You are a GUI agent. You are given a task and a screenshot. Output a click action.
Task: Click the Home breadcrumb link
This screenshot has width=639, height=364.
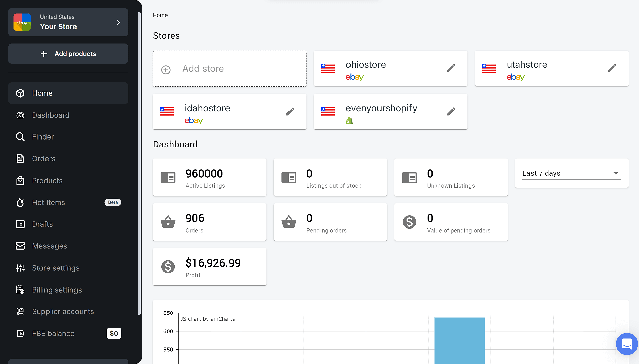tap(160, 15)
